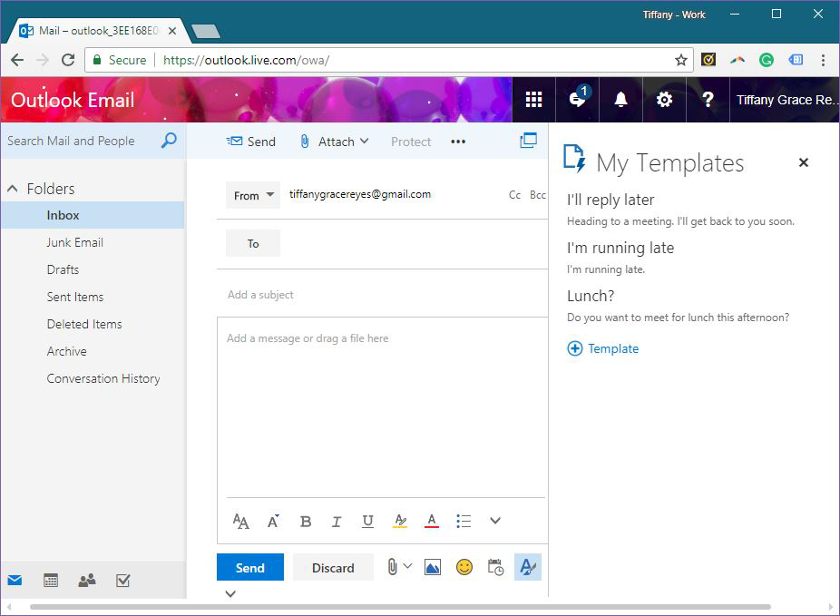Toggle italic formatting
Image resolution: width=840 pixels, height=616 pixels.
click(x=337, y=521)
